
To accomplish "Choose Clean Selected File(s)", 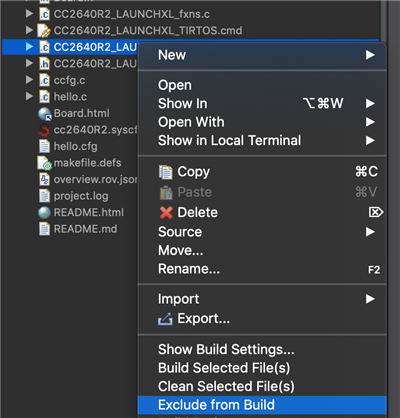I will [x=262, y=387].
